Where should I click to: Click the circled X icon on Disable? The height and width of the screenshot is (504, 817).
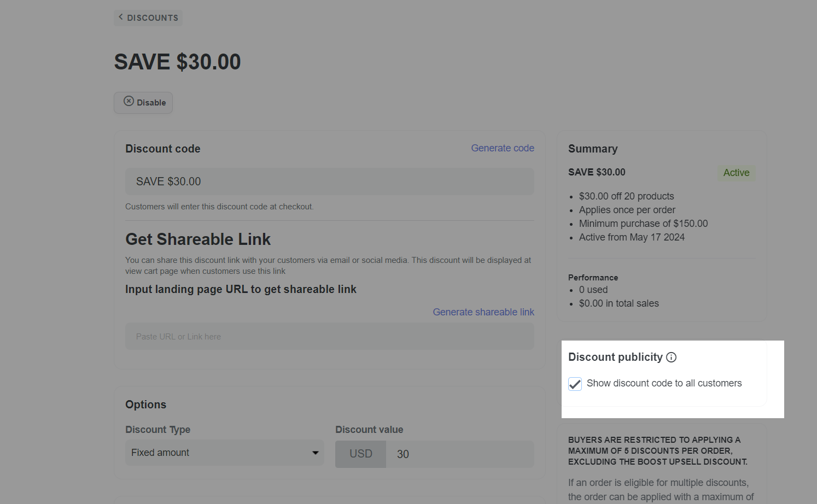[129, 101]
